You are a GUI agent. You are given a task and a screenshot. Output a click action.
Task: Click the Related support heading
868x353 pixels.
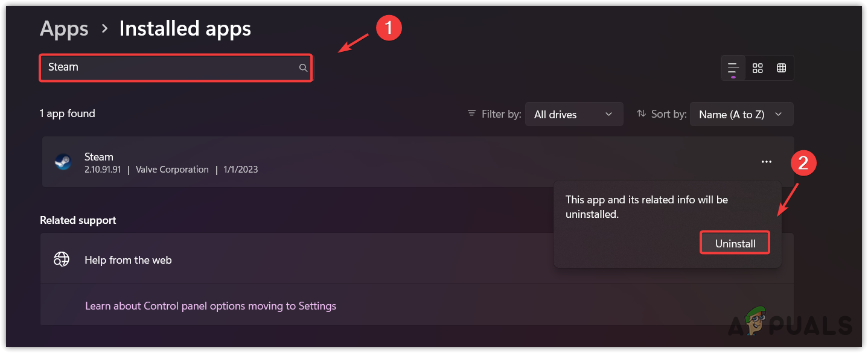coord(78,220)
